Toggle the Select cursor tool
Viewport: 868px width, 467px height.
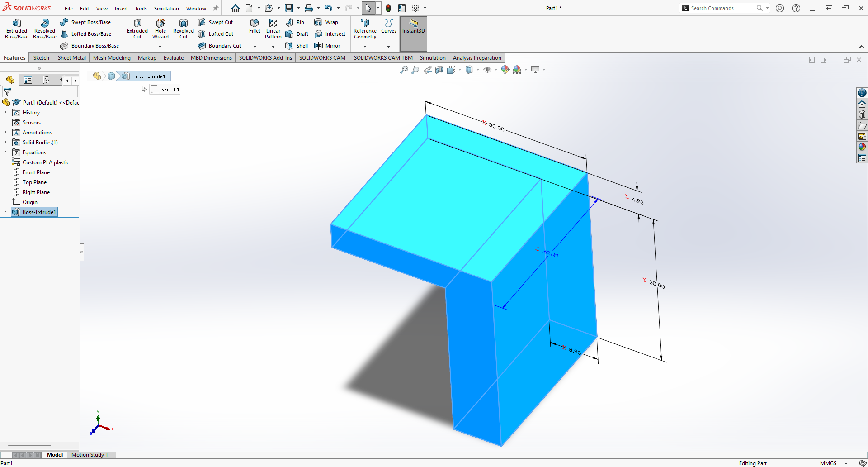368,8
